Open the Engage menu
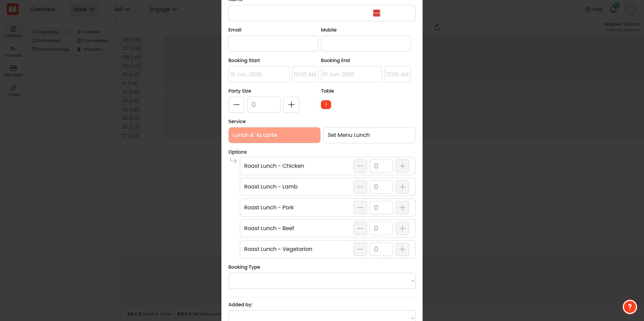 163,9
